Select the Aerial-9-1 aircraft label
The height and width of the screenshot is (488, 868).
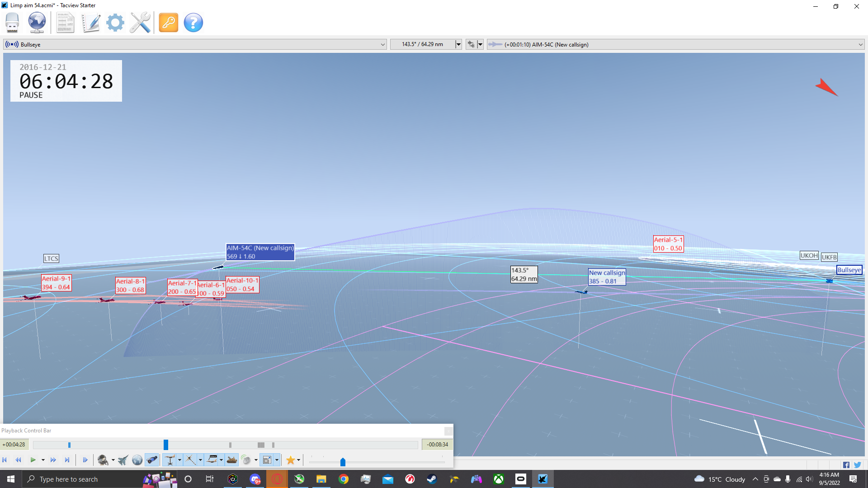tap(56, 283)
